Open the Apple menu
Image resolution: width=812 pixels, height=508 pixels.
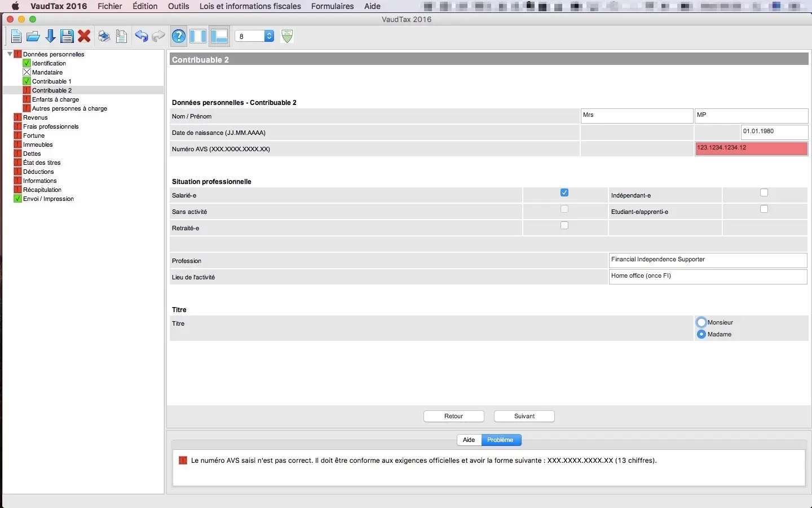(x=15, y=6)
